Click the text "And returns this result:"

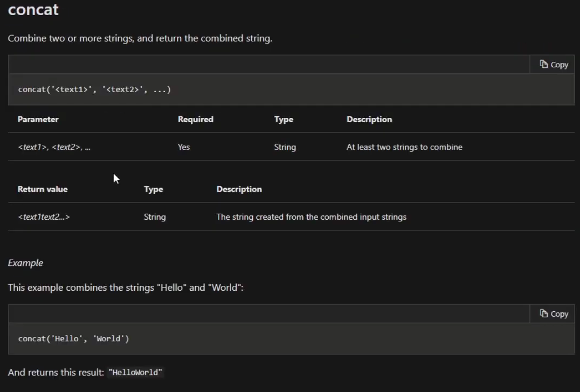coord(56,373)
